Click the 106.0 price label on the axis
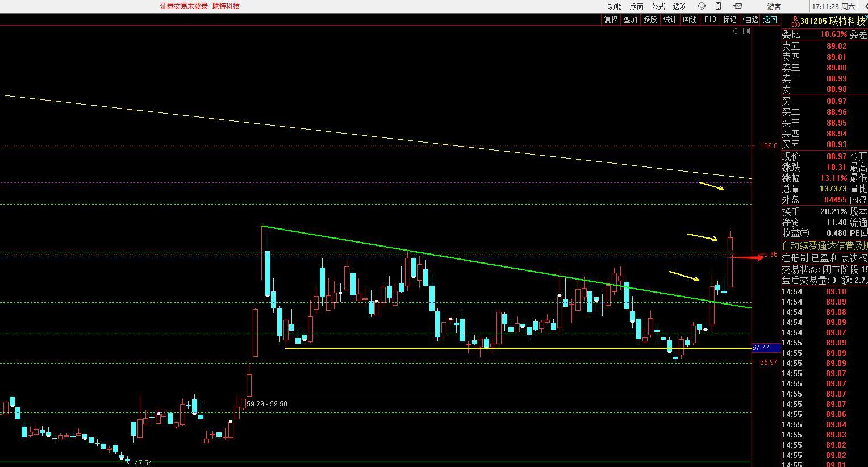This screenshot has width=868, height=467. pyautogui.click(x=769, y=146)
